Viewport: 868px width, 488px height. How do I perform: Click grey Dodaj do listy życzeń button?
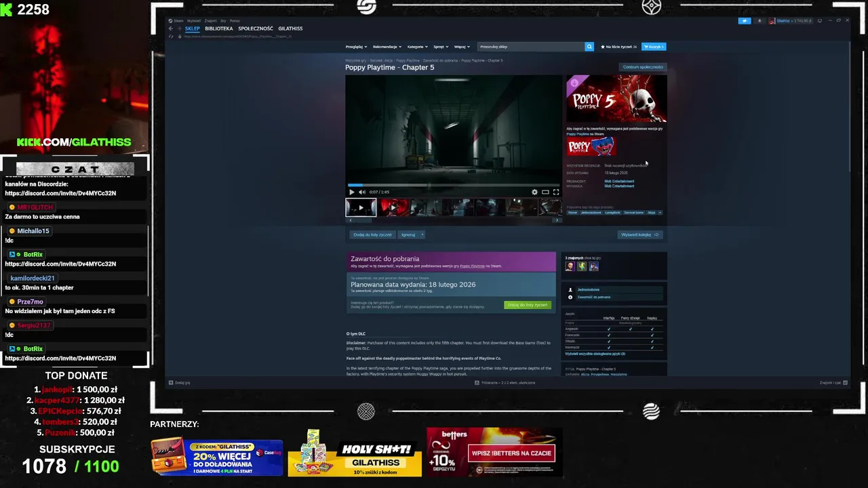(x=372, y=235)
